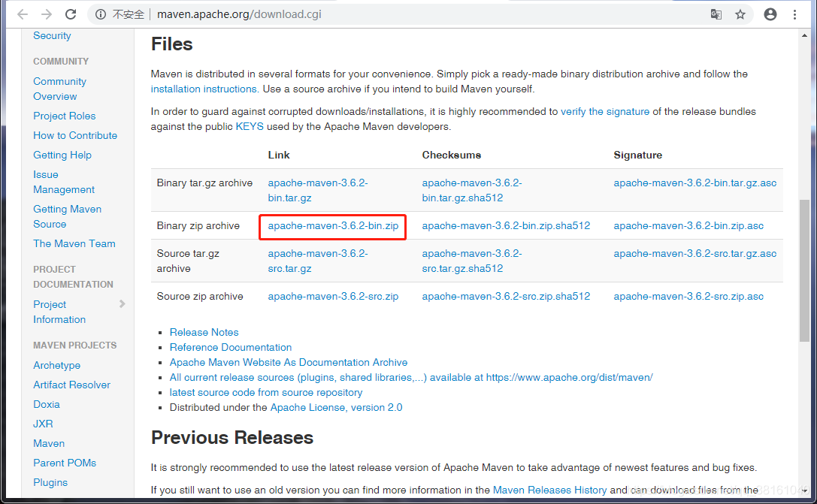Viewport: 817px width, 504px height.
Task: Open Archetype project link
Action: tap(57, 366)
